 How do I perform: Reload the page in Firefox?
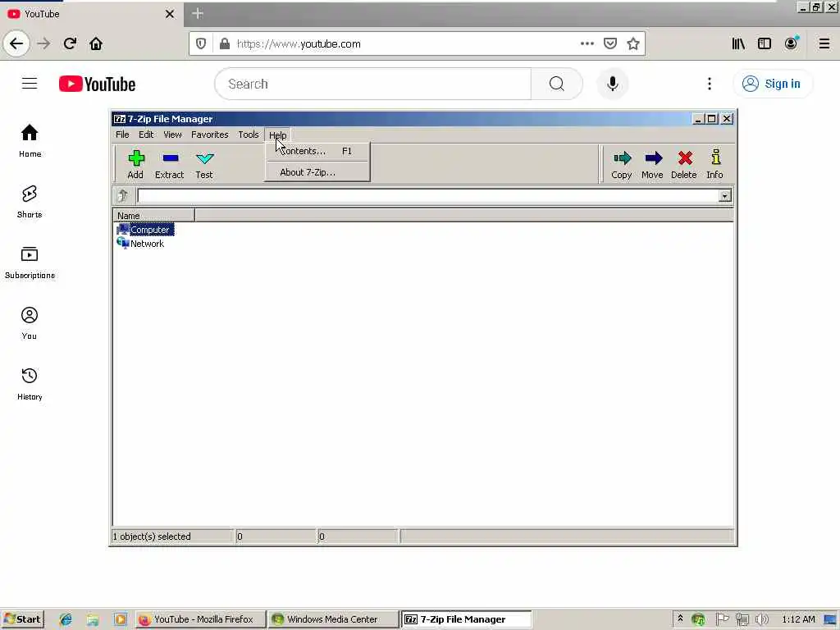pyautogui.click(x=70, y=43)
